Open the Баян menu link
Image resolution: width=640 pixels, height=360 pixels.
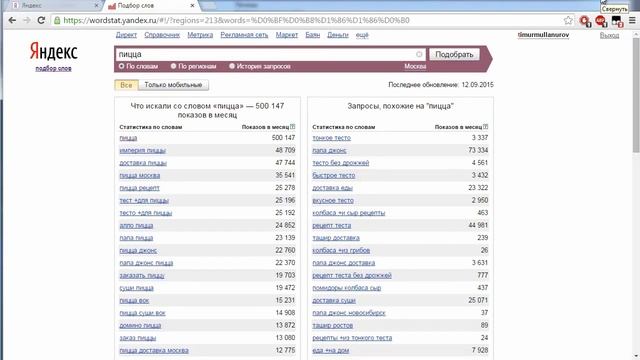pyautogui.click(x=313, y=35)
